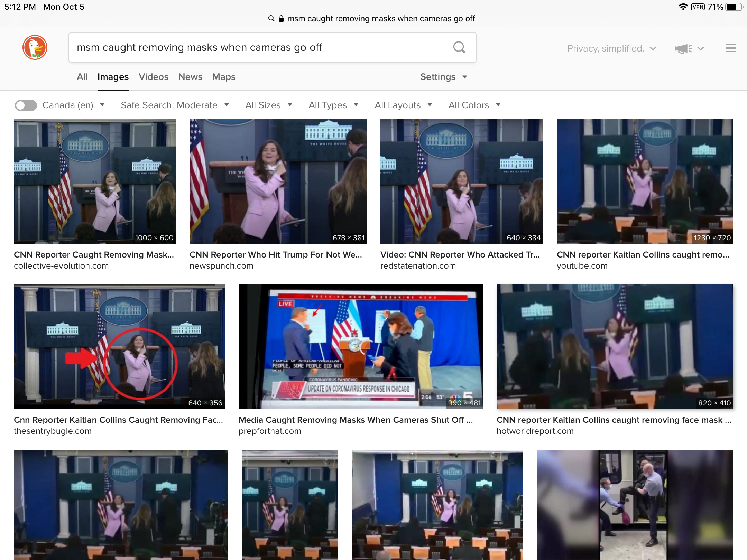Click the hotworldreport.com source link
747x560 pixels.
pyautogui.click(x=535, y=431)
